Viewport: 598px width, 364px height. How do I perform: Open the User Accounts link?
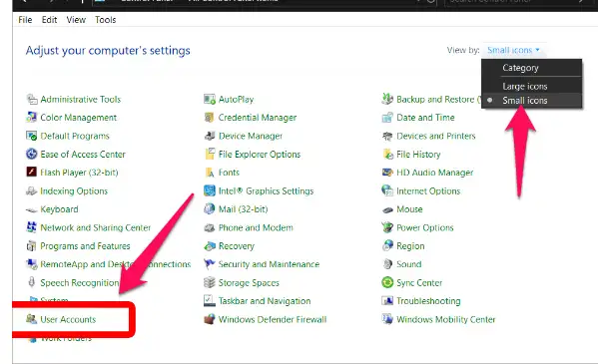68,319
